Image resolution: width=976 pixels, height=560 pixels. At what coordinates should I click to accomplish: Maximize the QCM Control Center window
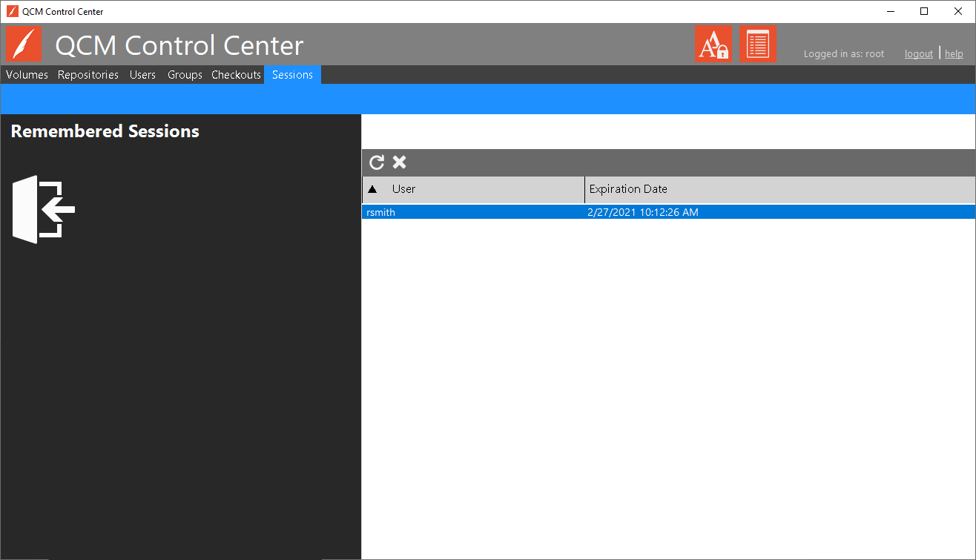924,11
